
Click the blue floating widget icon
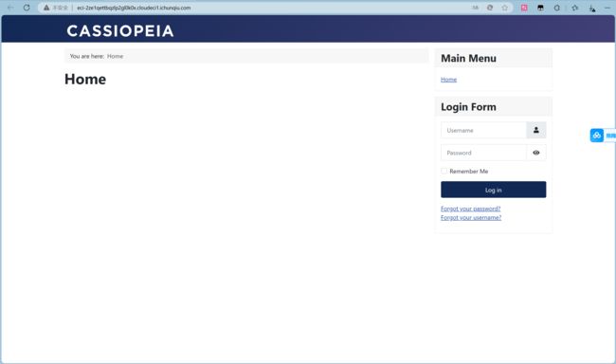(597, 136)
